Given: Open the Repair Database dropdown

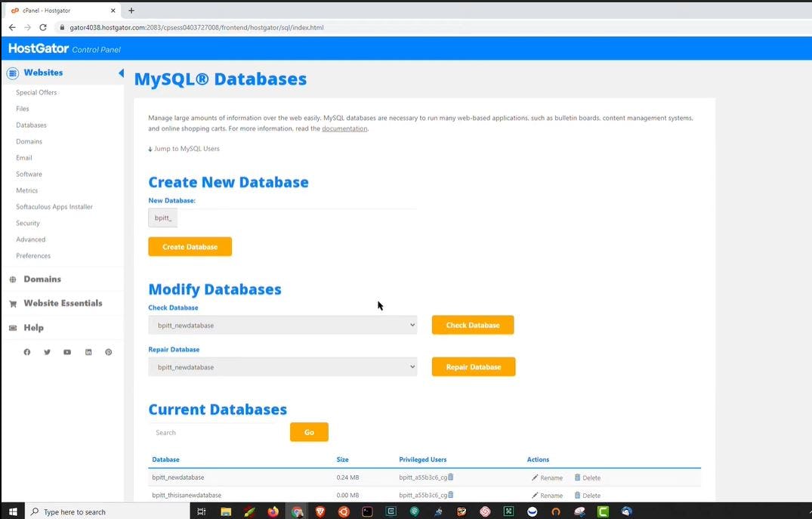Looking at the screenshot, I should [x=283, y=366].
